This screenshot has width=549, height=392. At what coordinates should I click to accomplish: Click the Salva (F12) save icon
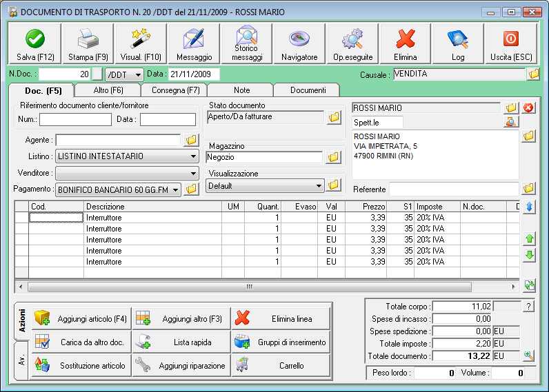tap(33, 43)
